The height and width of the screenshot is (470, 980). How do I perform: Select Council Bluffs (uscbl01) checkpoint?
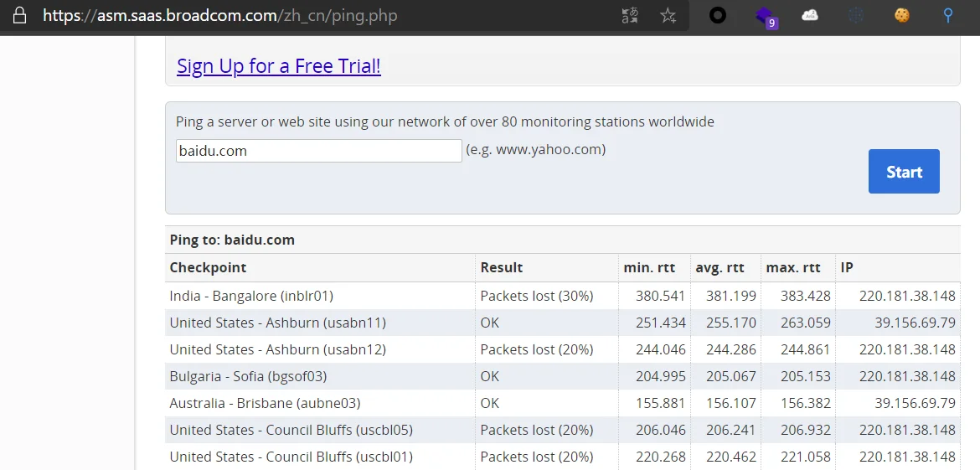pos(291,457)
